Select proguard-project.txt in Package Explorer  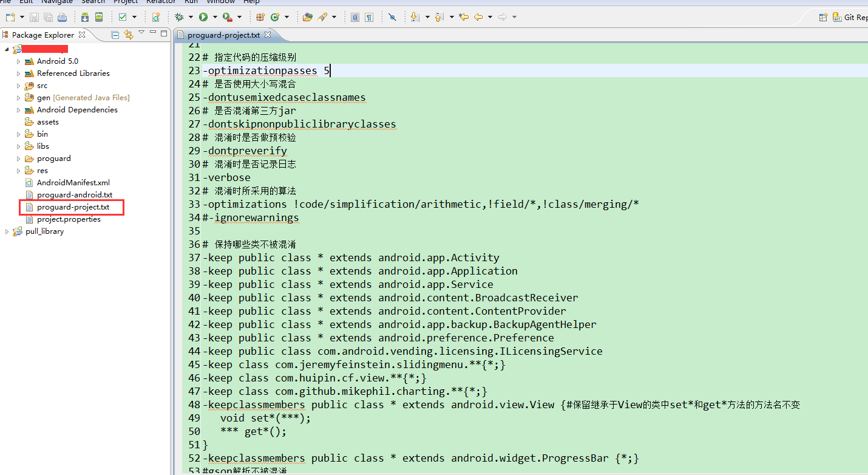(x=73, y=207)
